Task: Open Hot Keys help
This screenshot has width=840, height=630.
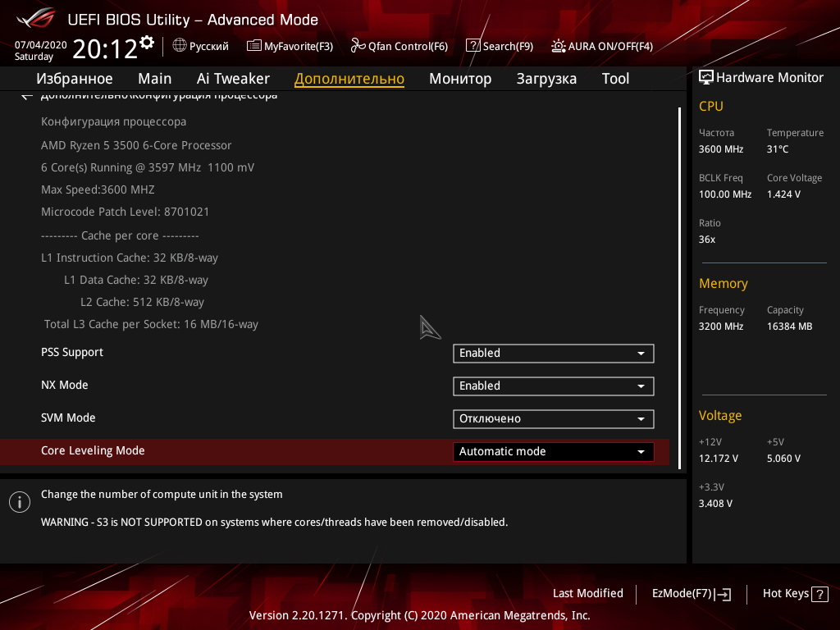Action: 796,594
